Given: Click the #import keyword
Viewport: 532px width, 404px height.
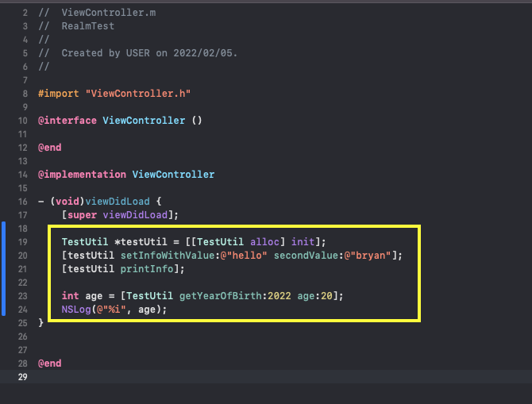Looking at the screenshot, I should pyautogui.click(x=58, y=94).
